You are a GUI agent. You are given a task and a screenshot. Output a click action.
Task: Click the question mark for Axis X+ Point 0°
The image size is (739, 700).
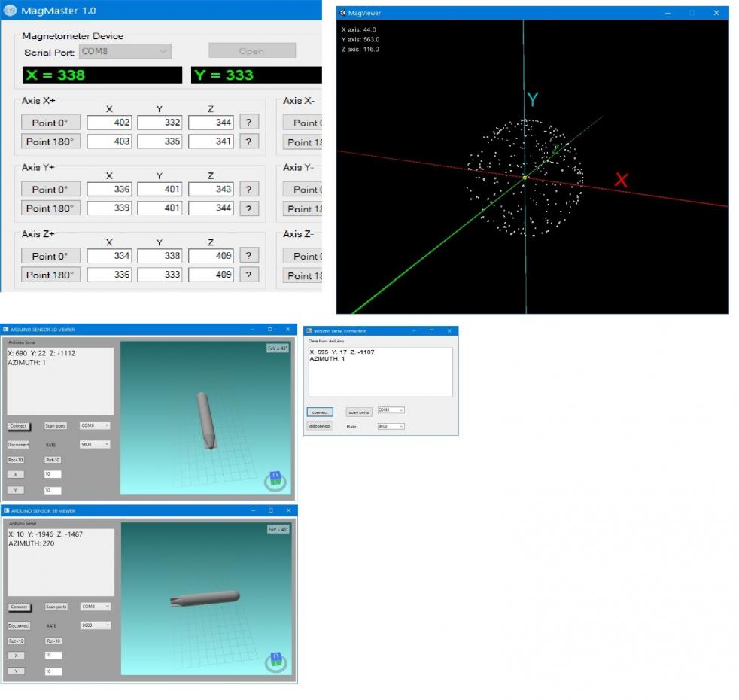[248, 123]
